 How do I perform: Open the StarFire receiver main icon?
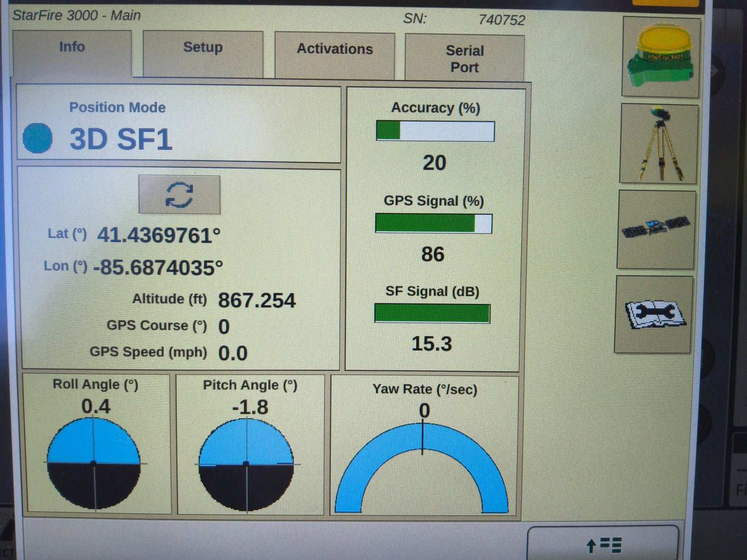tap(661, 57)
